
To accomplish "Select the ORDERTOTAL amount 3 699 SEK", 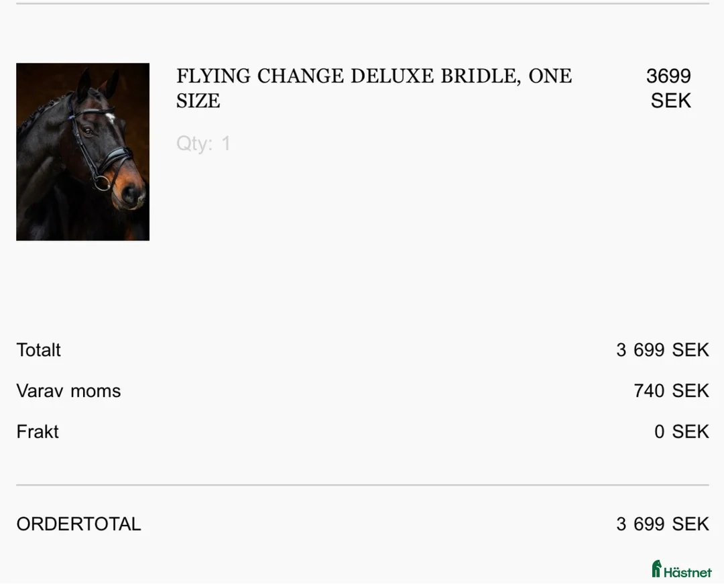I will (662, 524).
